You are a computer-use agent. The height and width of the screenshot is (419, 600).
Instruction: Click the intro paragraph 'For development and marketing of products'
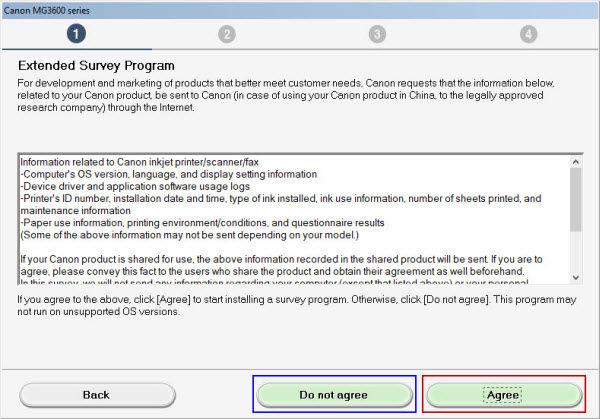click(286, 95)
